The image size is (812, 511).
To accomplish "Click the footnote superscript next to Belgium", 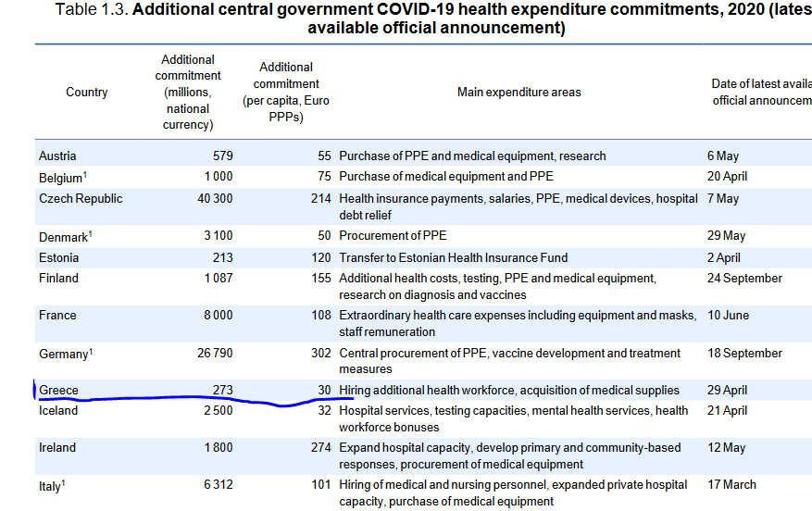I will tap(84, 173).
